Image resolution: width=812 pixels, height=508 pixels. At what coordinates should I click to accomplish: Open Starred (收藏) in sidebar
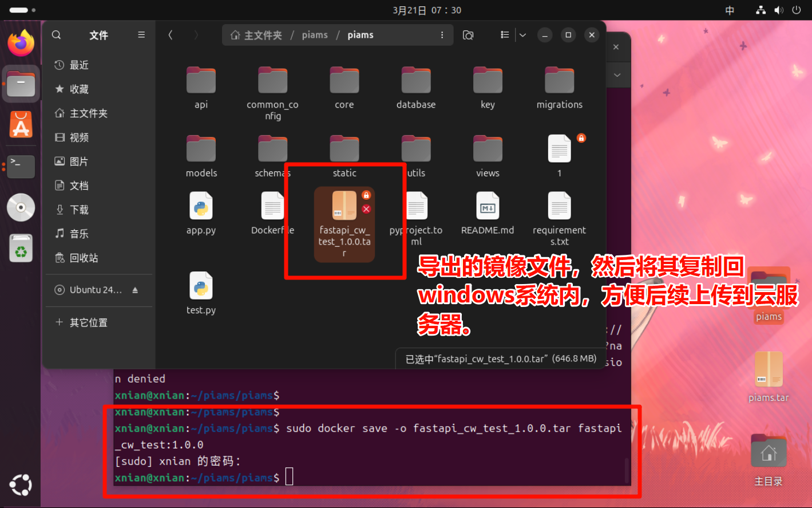coord(98,89)
